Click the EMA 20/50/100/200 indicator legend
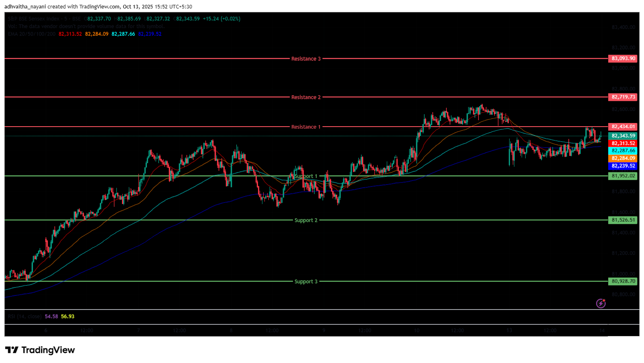644x363 pixels. [31, 34]
